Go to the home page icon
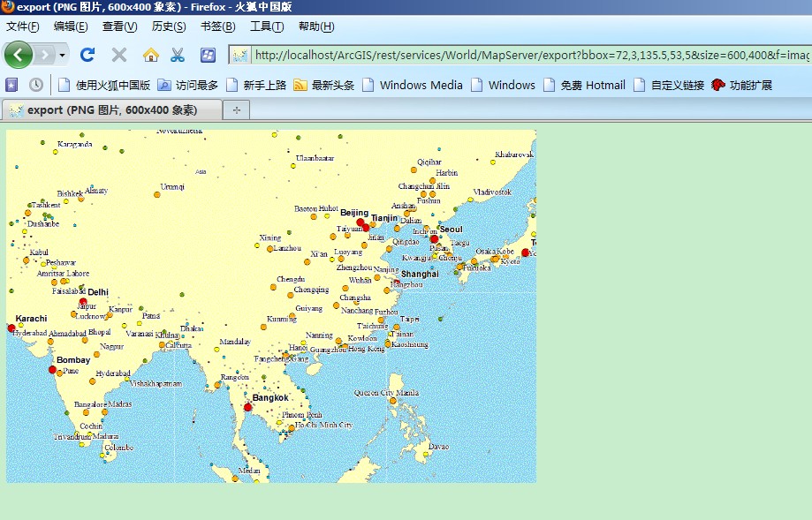 pyautogui.click(x=150, y=55)
